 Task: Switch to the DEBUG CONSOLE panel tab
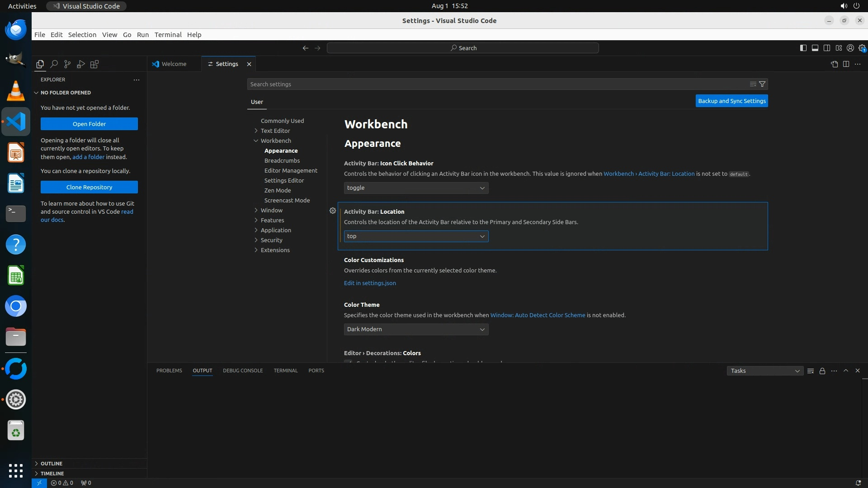pos(243,371)
